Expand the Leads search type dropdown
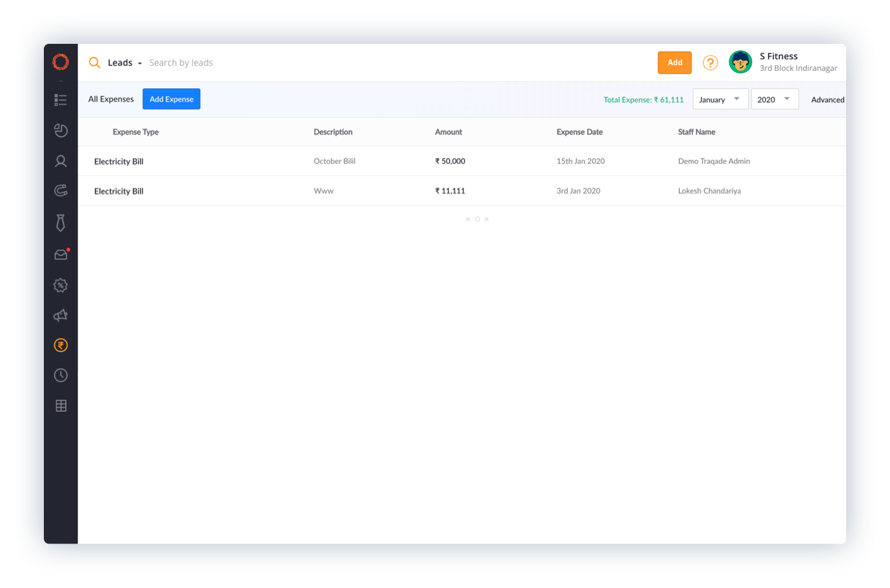The width and height of the screenshot is (890, 588). (x=124, y=63)
